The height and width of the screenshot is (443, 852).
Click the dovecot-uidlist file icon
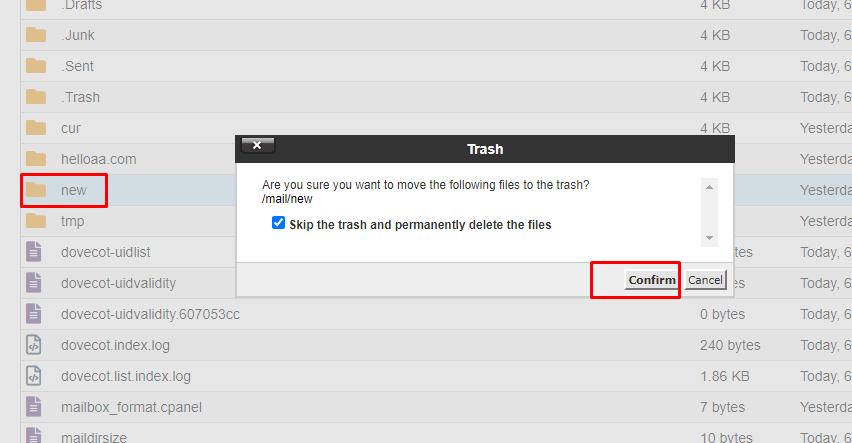coord(34,252)
